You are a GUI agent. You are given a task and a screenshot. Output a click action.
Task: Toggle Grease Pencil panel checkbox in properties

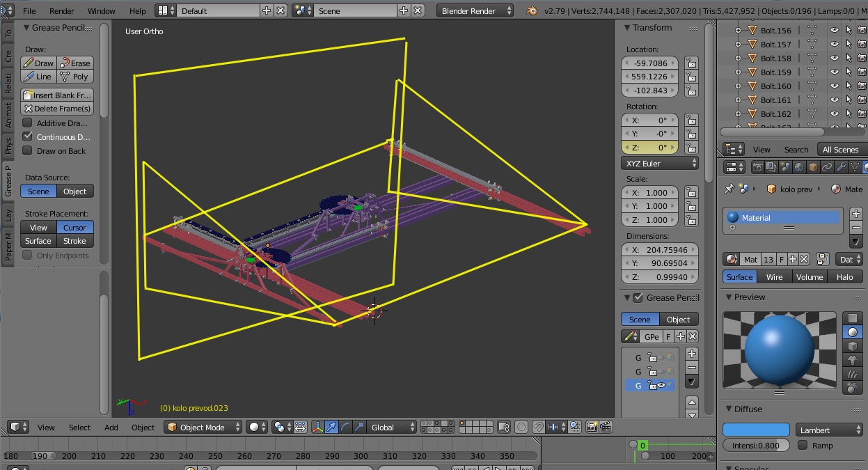tap(638, 297)
